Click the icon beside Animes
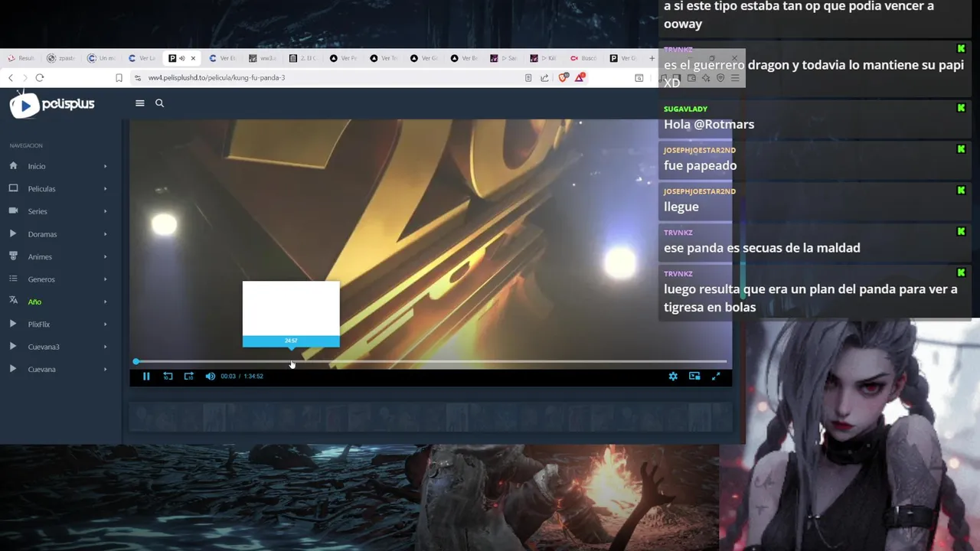980x551 pixels. click(x=13, y=256)
